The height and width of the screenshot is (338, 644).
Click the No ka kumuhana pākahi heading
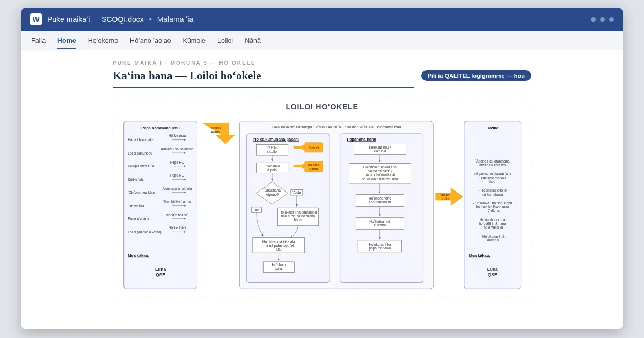(276, 139)
